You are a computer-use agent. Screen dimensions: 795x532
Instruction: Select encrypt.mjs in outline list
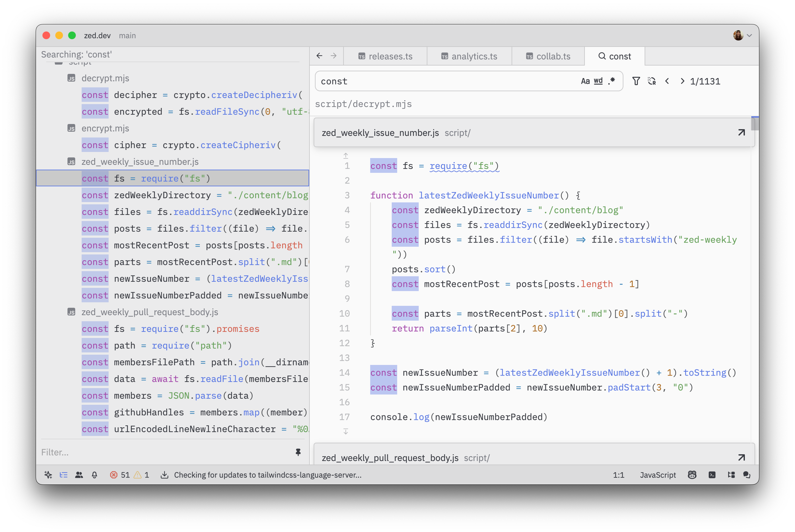point(105,128)
